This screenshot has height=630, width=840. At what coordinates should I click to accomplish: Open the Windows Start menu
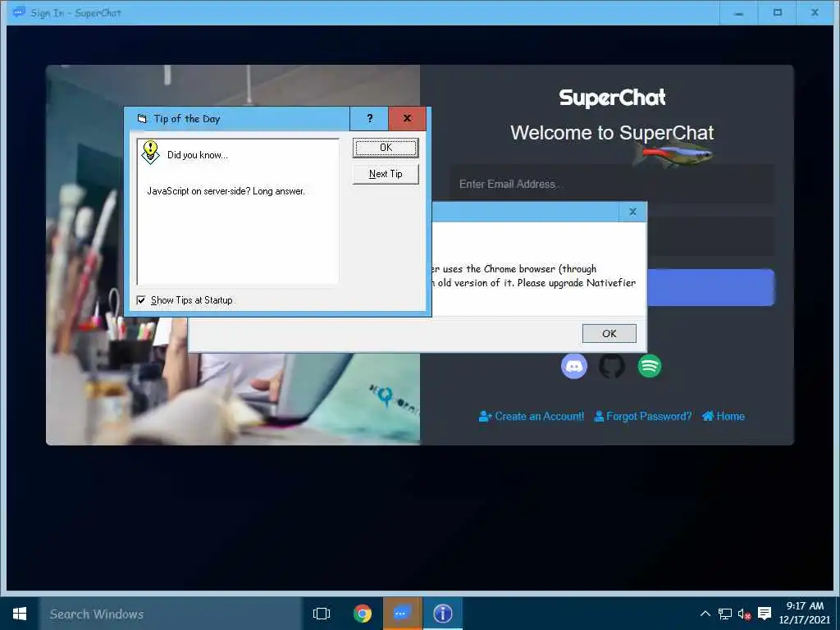20,614
